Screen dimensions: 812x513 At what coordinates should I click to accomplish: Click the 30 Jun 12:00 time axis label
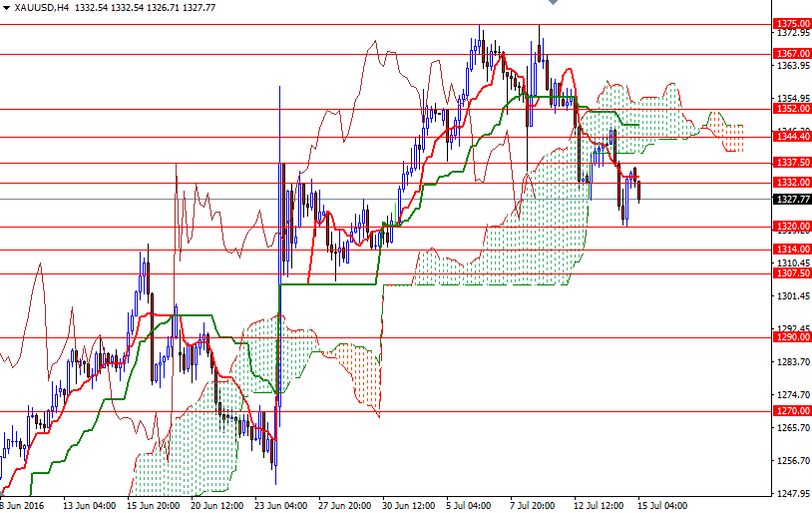click(407, 505)
